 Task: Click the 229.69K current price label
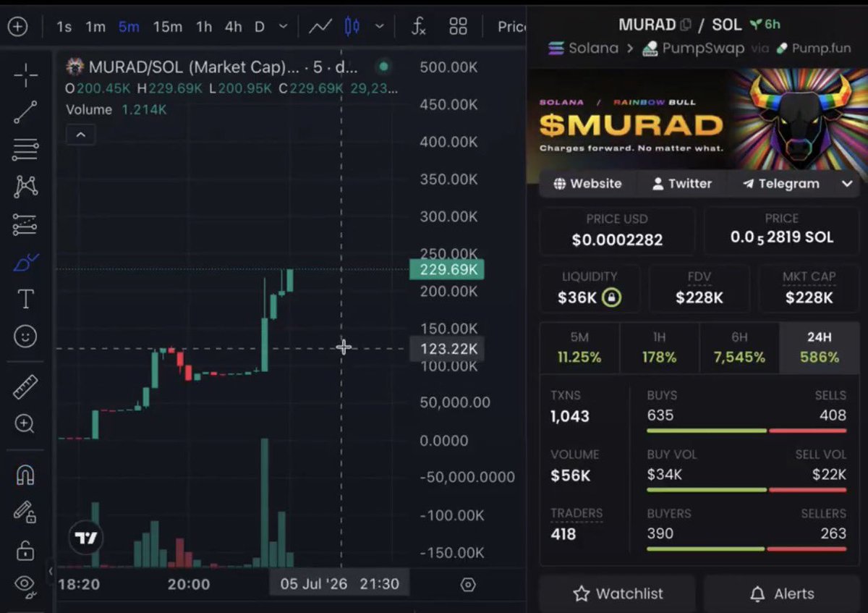[x=446, y=269]
